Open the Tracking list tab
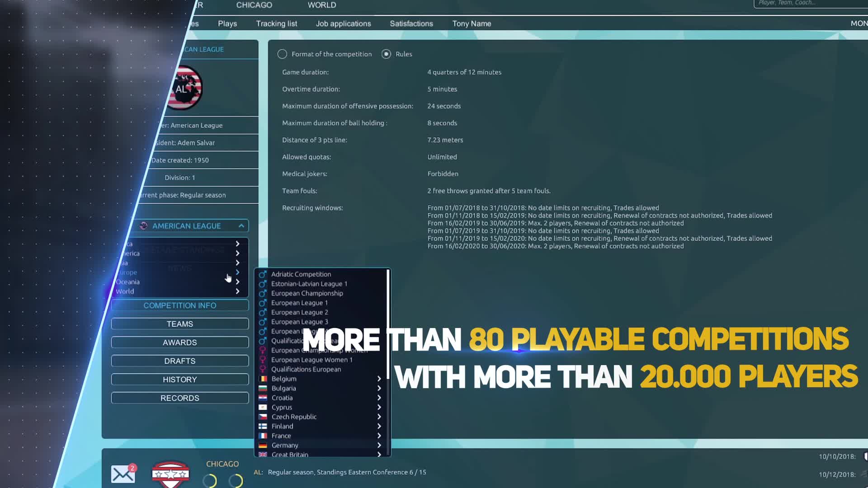Viewport: 868px width, 488px height. tap(276, 23)
